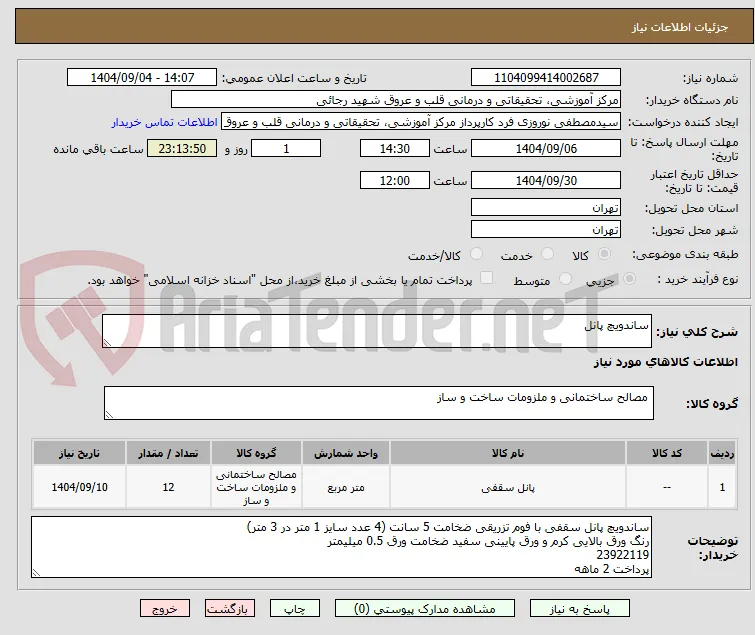Click the گروه کالا text area
The image size is (755, 635).
click(378, 402)
